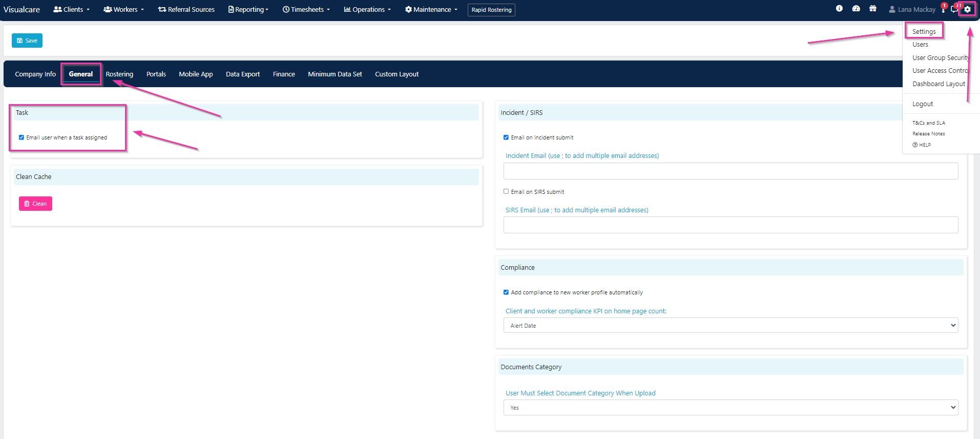Click Logout in the gear menu
This screenshot has width=980, height=439.
[923, 104]
